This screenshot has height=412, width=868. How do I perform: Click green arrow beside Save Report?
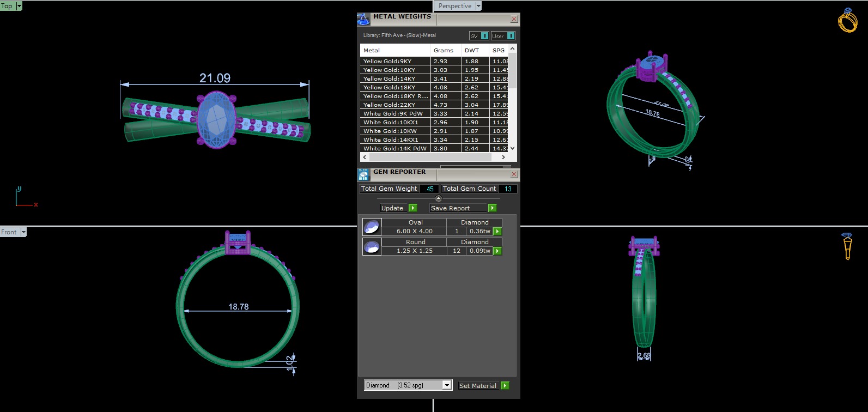[493, 208]
